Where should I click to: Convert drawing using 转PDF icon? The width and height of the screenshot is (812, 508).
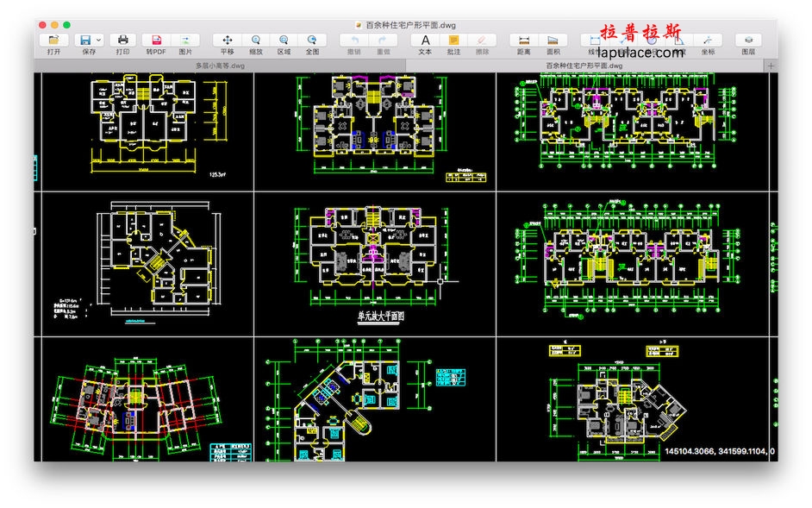156,40
